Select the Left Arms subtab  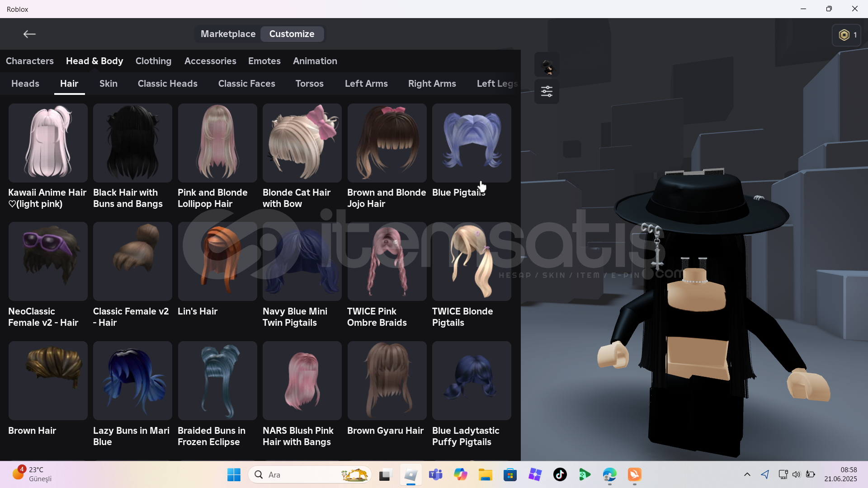coord(366,84)
